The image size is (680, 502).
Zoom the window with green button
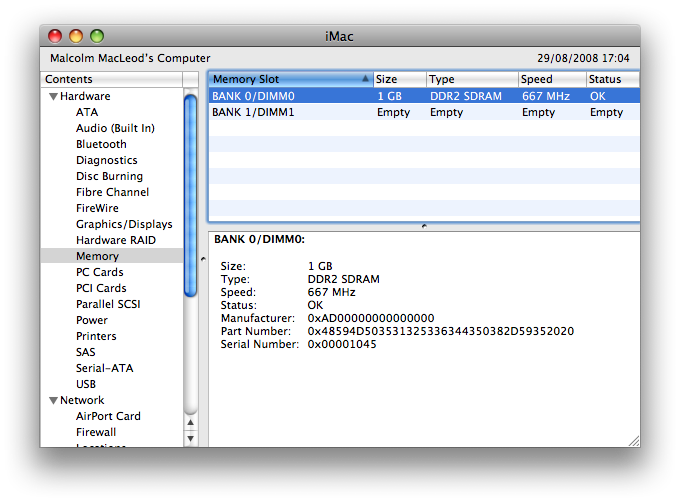pos(97,36)
